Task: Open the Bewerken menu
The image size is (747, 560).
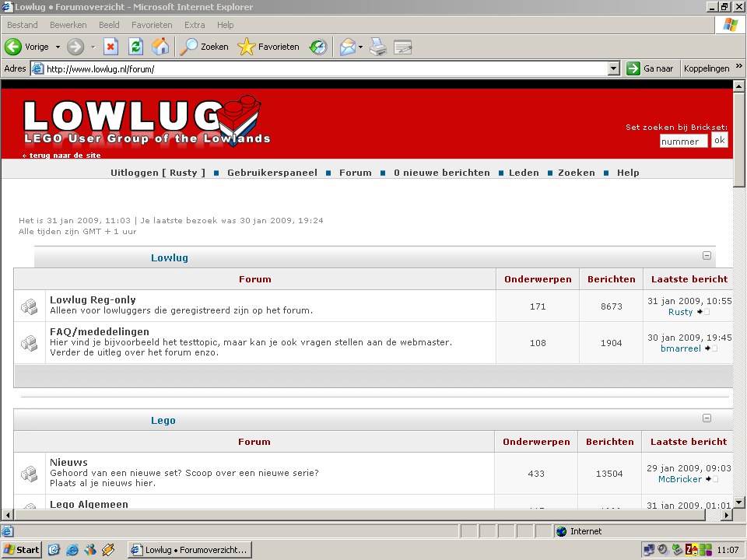Action: coord(68,25)
